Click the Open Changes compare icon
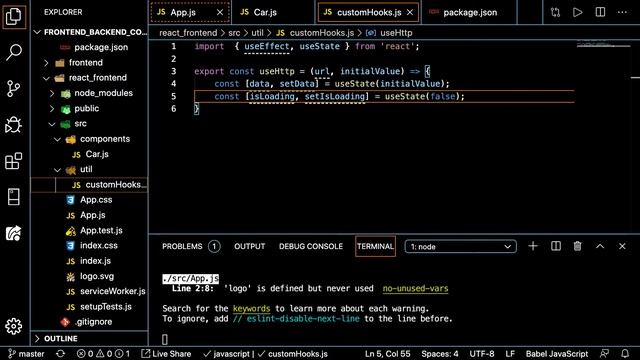Image resolution: width=640 pixels, height=360 pixels. 555,12
